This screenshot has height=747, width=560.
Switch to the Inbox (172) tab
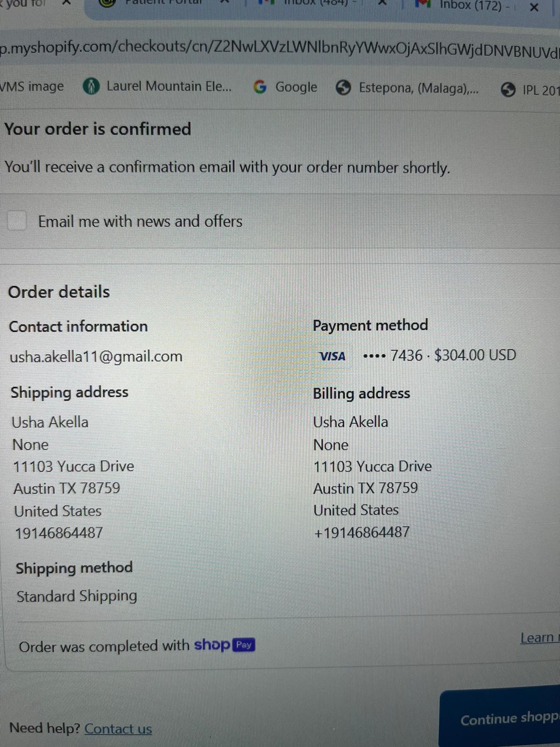tap(471, 6)
